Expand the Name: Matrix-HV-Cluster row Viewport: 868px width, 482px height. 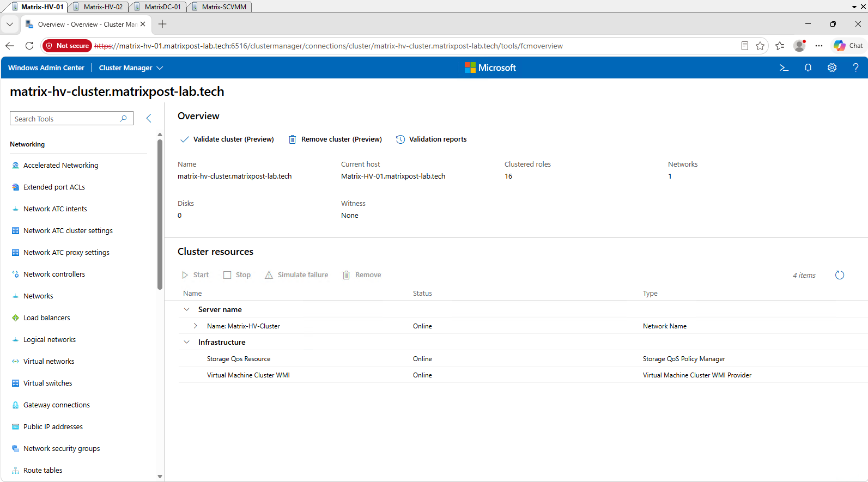tap(195, 326)
